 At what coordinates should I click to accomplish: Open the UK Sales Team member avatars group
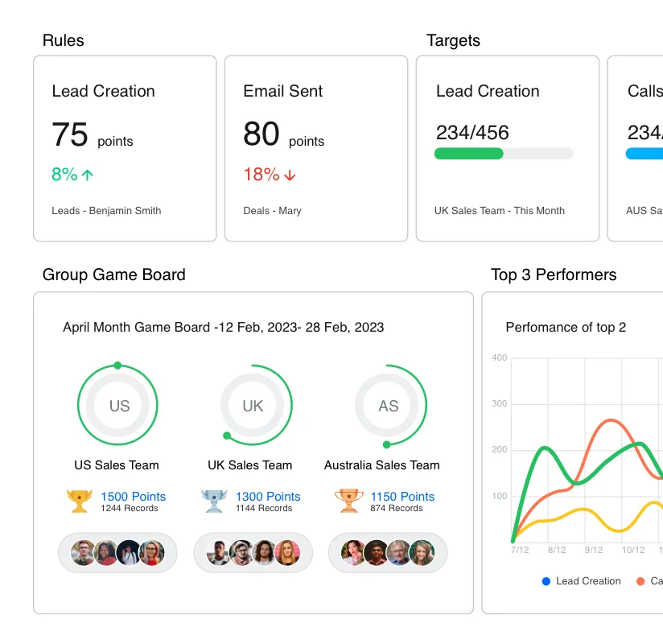point(253,553)
